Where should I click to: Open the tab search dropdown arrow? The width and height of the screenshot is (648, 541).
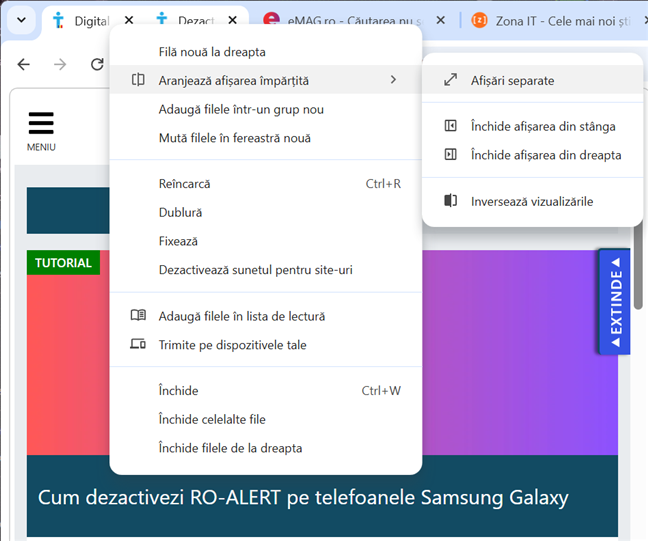pos(21,20)
